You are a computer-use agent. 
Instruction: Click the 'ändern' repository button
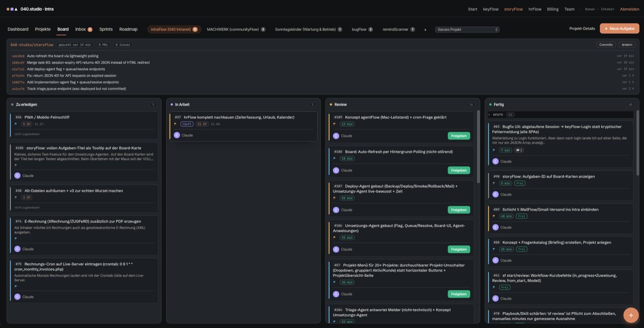click(627, 45)
